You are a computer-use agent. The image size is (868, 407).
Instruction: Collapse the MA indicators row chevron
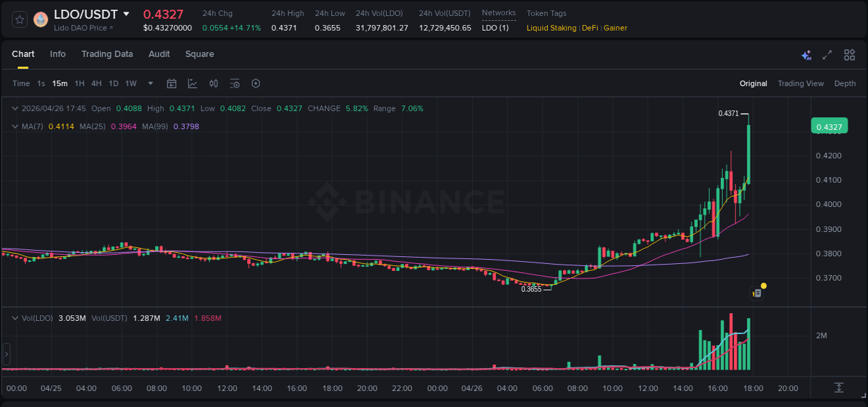(x=15, y=126)
